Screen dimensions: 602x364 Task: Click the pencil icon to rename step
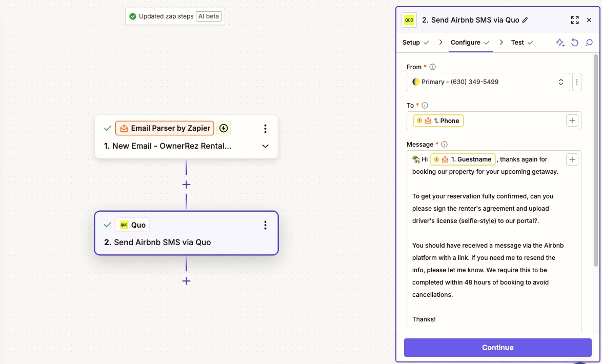pyautogui.click(x=525, y=20)
